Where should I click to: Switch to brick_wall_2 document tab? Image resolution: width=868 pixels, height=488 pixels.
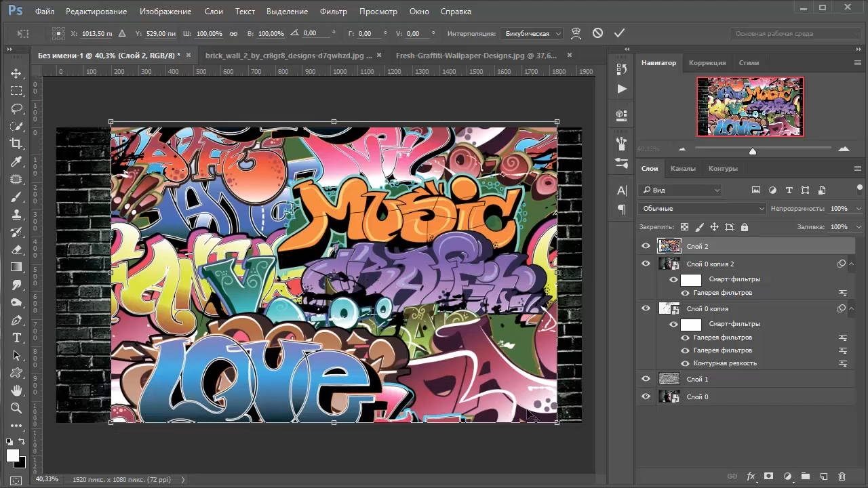click(x=289, y=56)
